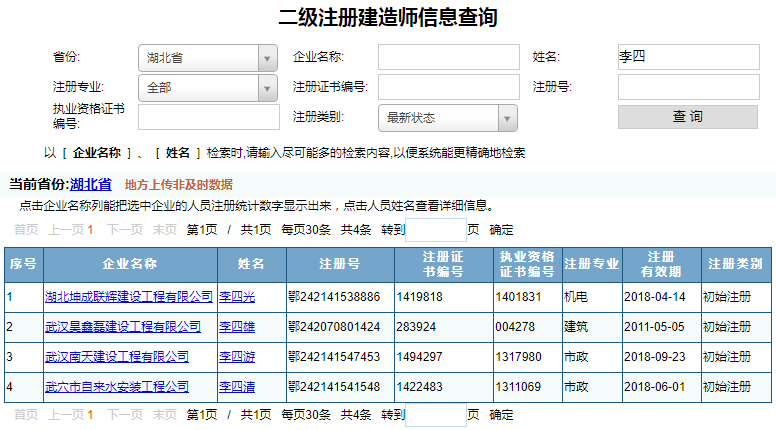Click the top 转到 page number box

pyautogui.click(x=436, y=230)
